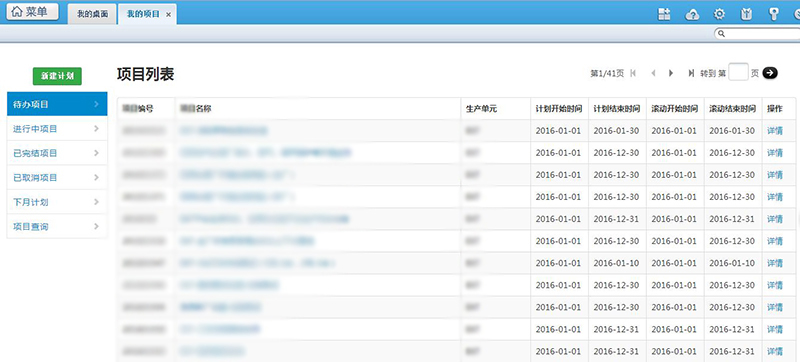
Task: Open the cloud help icon
Action: point(692,15)
